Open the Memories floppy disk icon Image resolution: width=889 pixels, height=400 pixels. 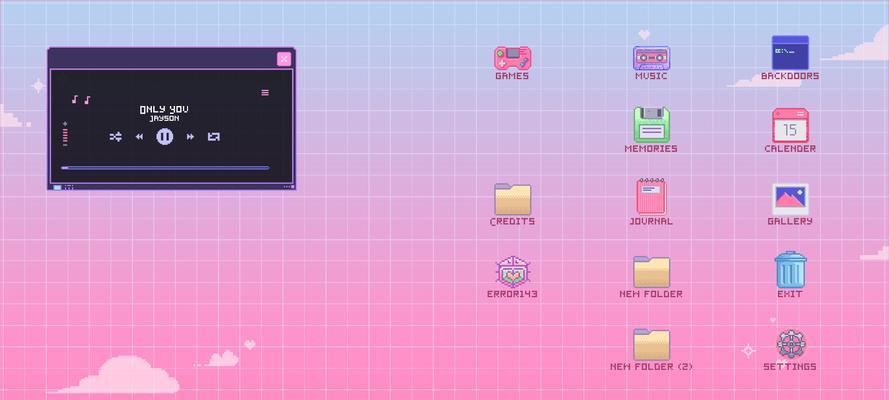tap(651, 125)
